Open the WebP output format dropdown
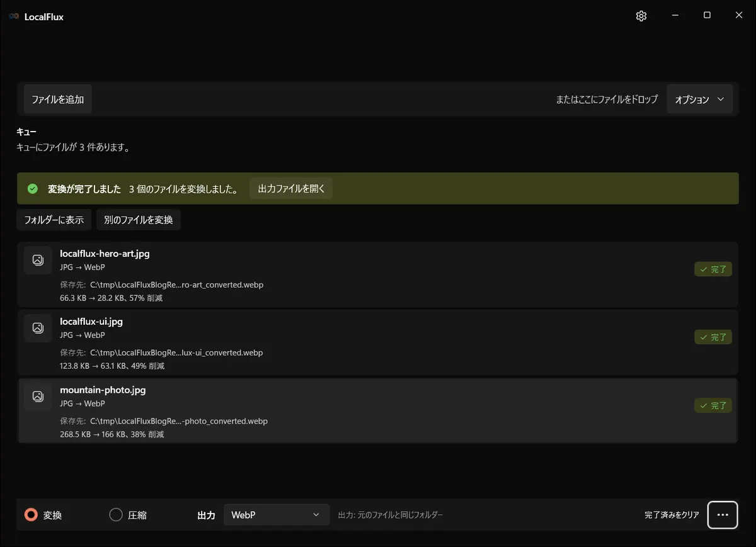 [277, 515]
